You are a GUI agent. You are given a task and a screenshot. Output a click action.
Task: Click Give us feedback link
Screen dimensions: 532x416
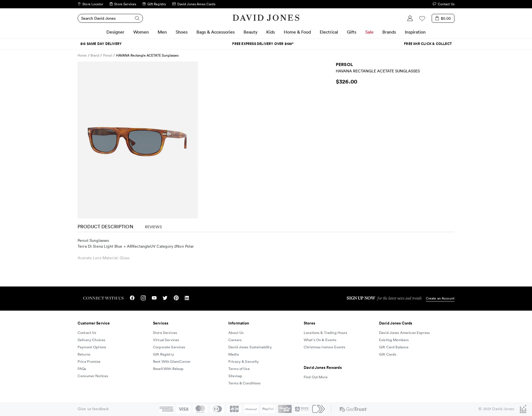point(93,409)
